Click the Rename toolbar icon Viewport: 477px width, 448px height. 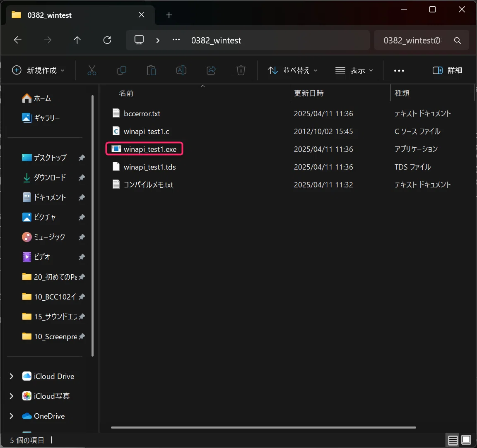pos(181,70)
